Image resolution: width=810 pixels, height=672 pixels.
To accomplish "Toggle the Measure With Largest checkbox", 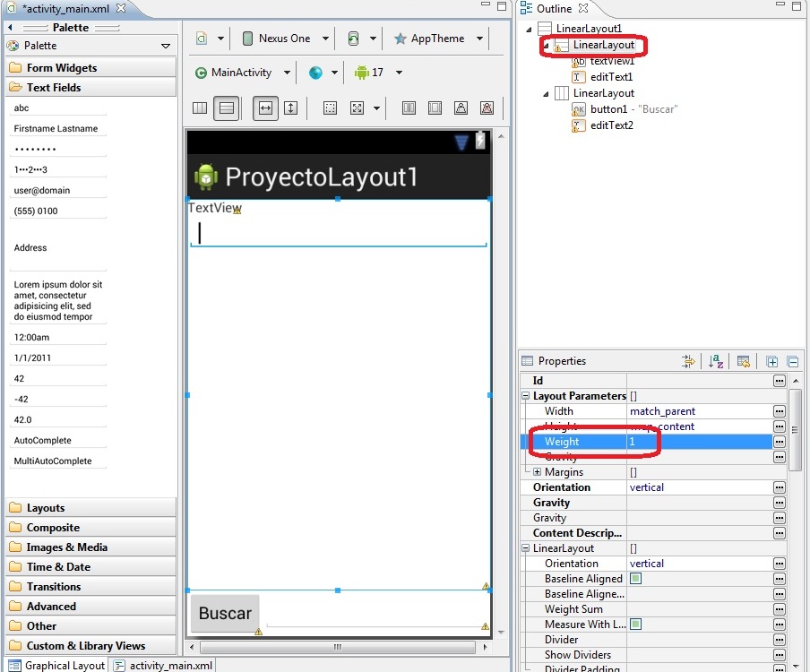I will [x=636, y=625].
